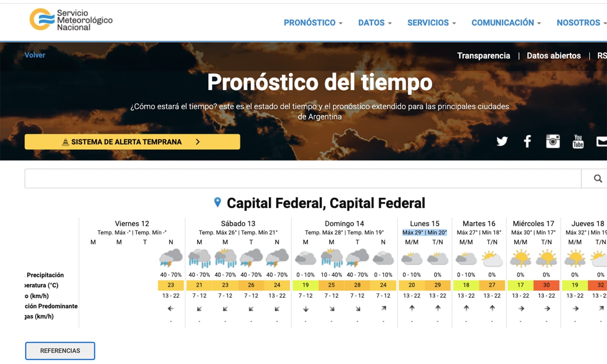Viewport: 607px width, 364px height.
Task: Click Temp. Máx 28° | Temp. Mín 19° text
Action: coord(344,233)
